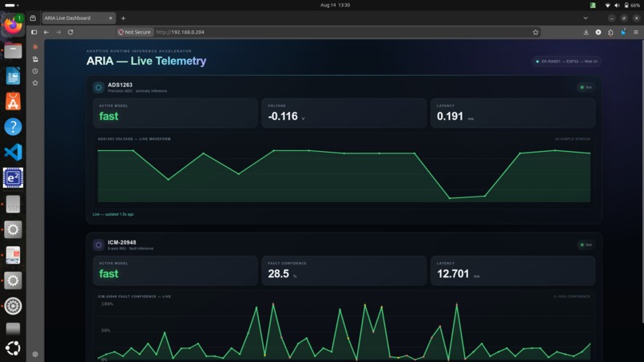This screenshot has height=362, width=644.
Task: Click the green tray indicator icon
Action: point(593,6)
